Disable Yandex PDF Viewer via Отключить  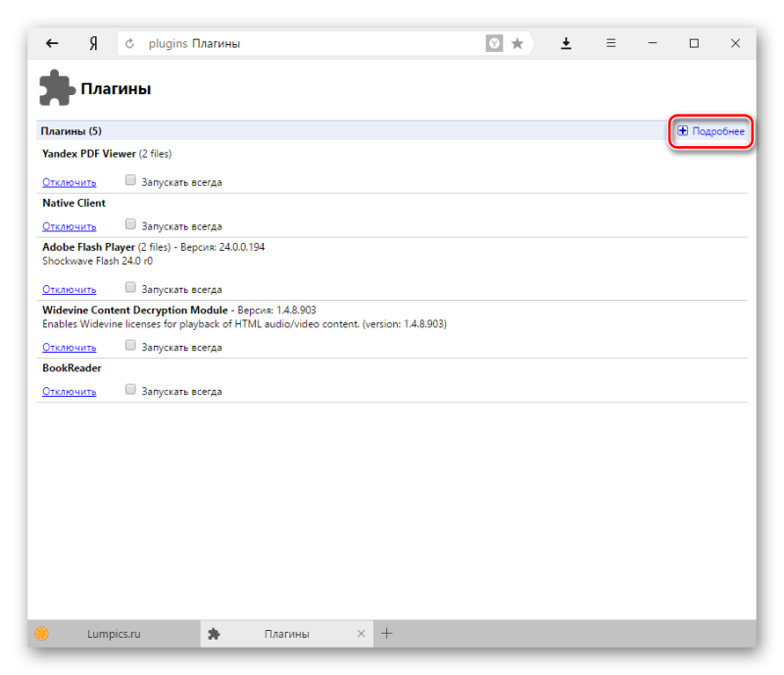coord(69,182)
